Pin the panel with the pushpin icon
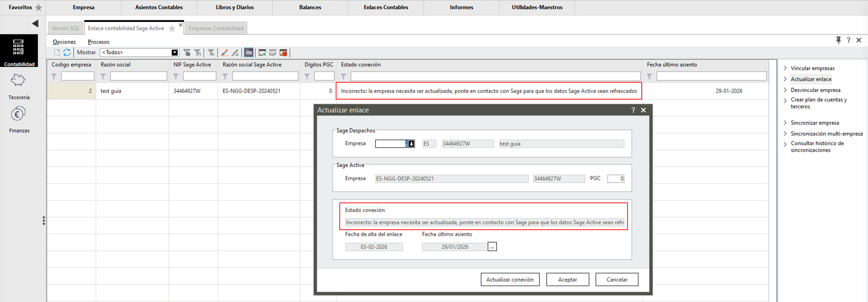 [x=838, y=40]
